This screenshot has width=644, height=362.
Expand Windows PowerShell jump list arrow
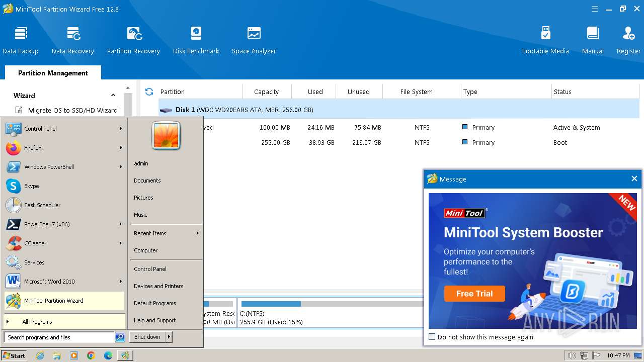[121, 167]
